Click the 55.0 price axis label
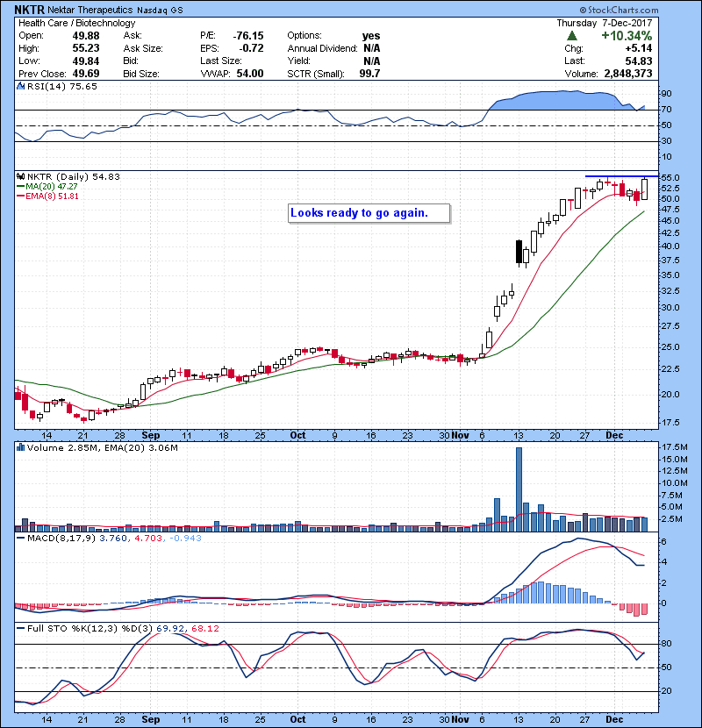 (670, 178)
